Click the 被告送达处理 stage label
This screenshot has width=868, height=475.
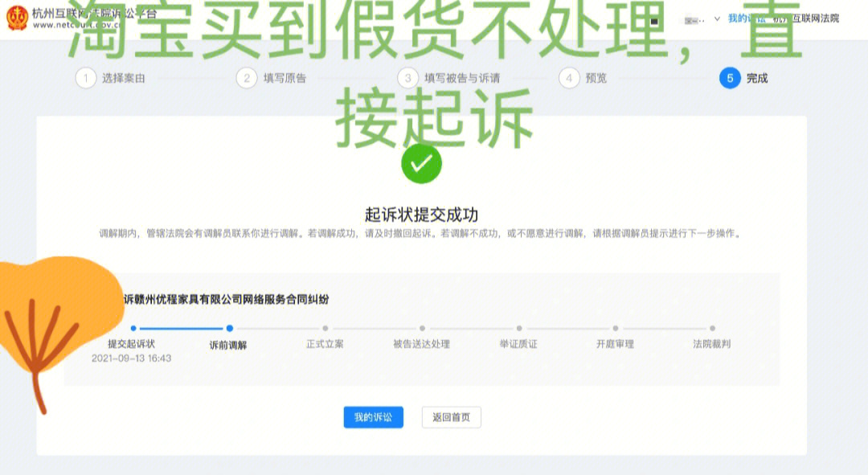(421, 344)
